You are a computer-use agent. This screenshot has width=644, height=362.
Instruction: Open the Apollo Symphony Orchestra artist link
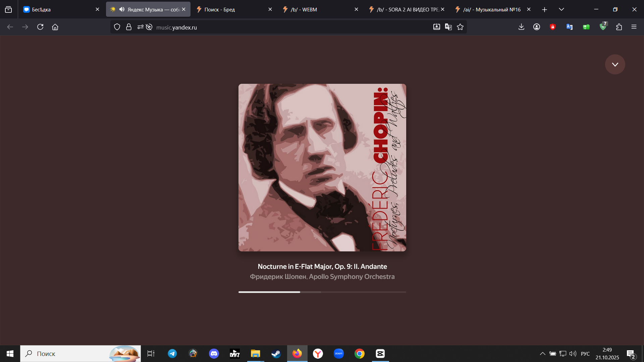click(352, 277)
